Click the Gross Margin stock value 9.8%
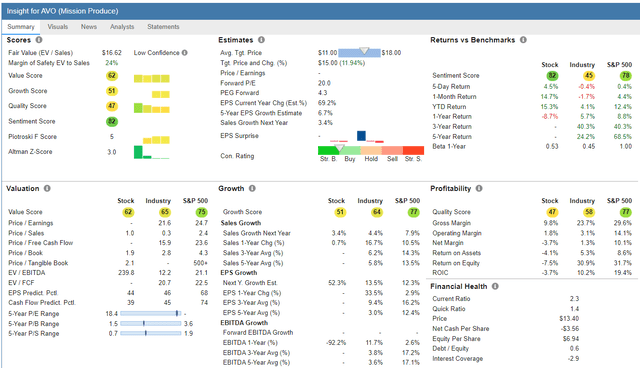Screen dimensions: 640x368 click(551, 223)
